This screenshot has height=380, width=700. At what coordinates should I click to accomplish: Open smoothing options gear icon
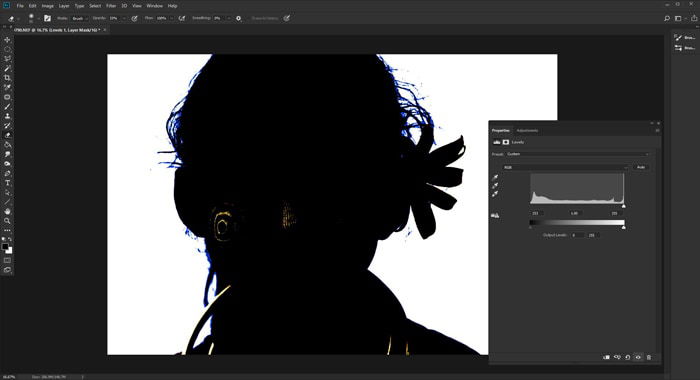coord(238,18)
